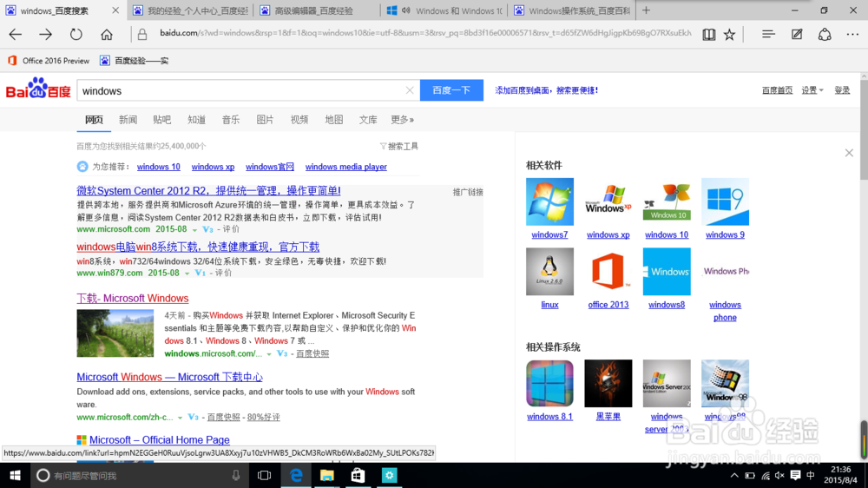868x488 pixels.
Task: Open windows media player suggestion
Action: (x=346, y=167)
